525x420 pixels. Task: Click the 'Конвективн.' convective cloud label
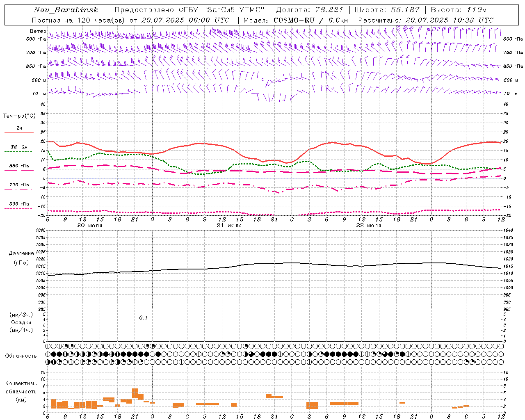21,383
